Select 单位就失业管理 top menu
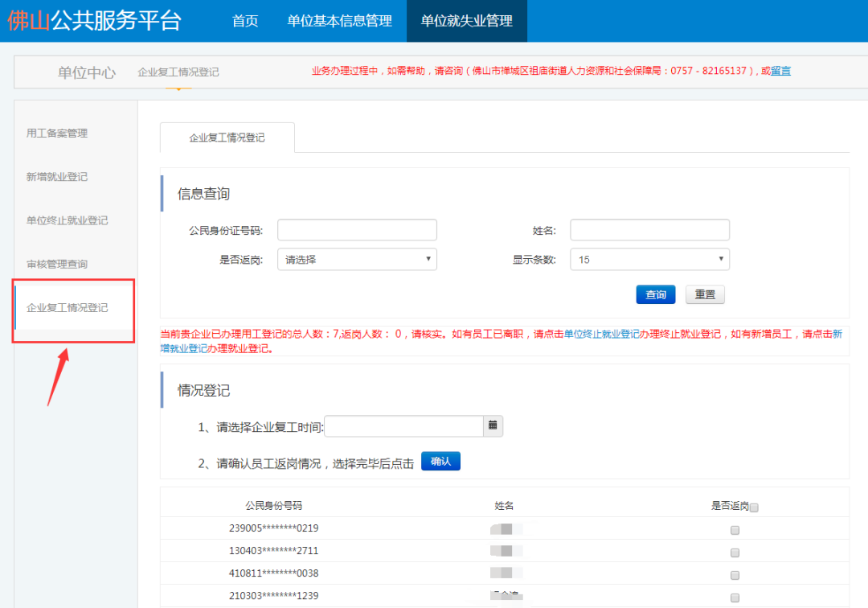Screen dimensions: 868x608 click(x=467, y=21)
